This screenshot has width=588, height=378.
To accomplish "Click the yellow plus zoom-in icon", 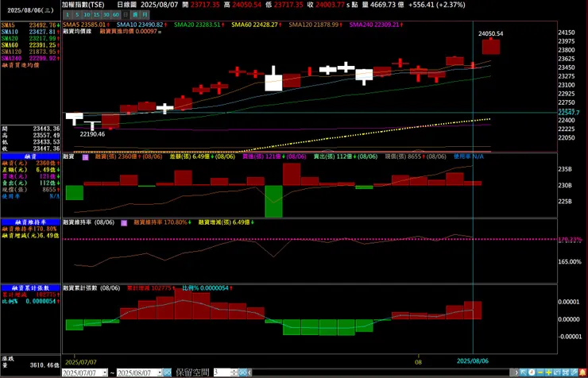I will (548, 372).
